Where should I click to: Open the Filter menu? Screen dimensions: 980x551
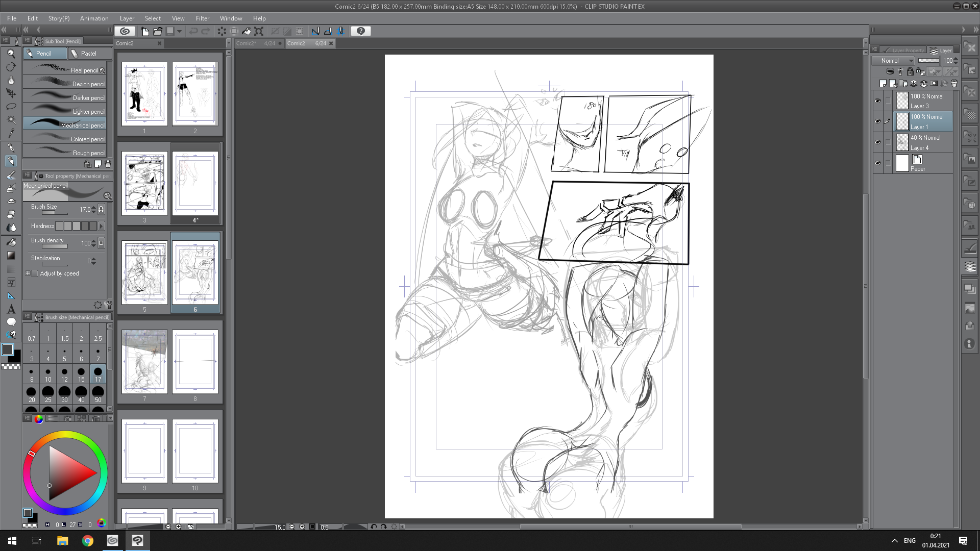click(x=202, y=18)
